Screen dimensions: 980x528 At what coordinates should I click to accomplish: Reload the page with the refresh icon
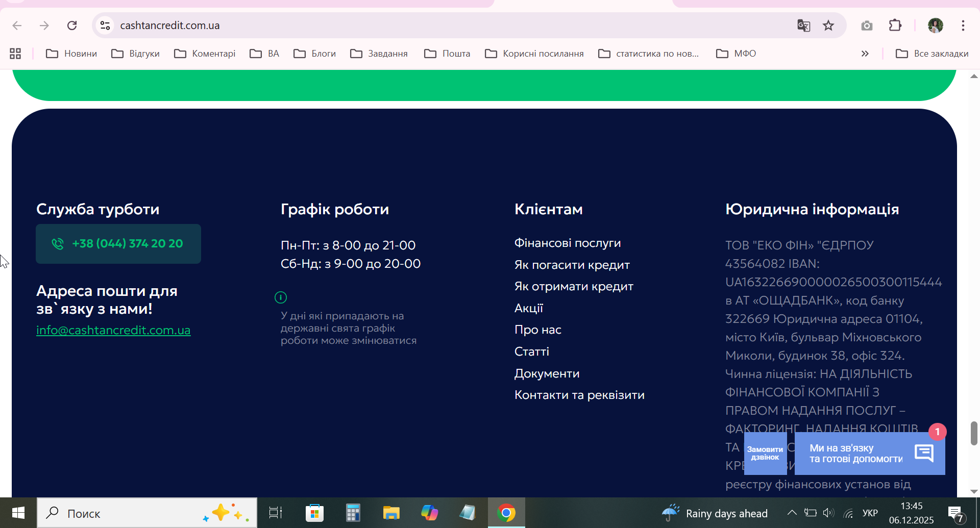[72, 26]
